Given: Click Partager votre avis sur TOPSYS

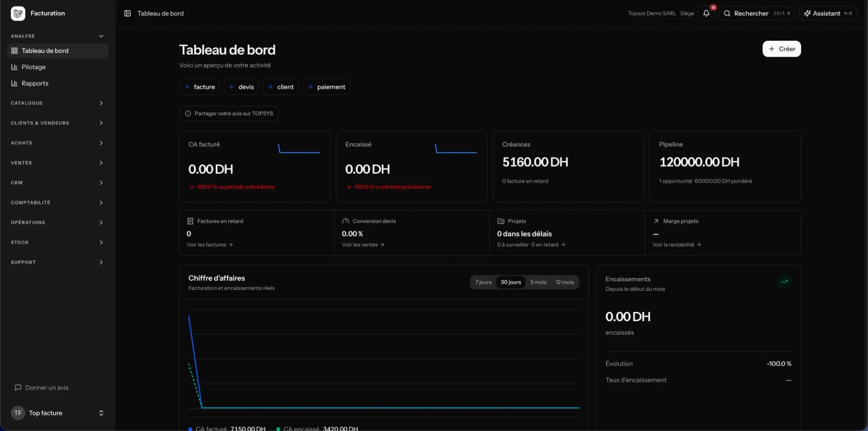Looking at the screenshot, I should (x=229, y=114).
